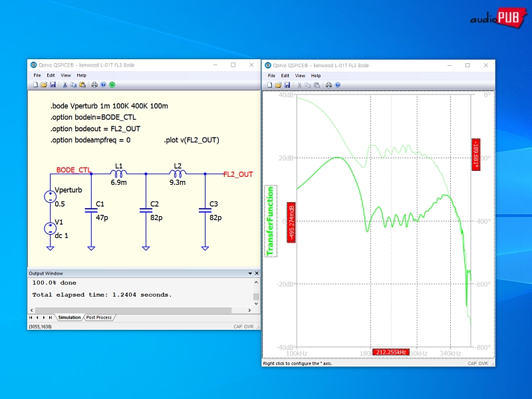Select capacitor C2 symbol
This screenshot has width=532, height=399.
pos(146,210)
